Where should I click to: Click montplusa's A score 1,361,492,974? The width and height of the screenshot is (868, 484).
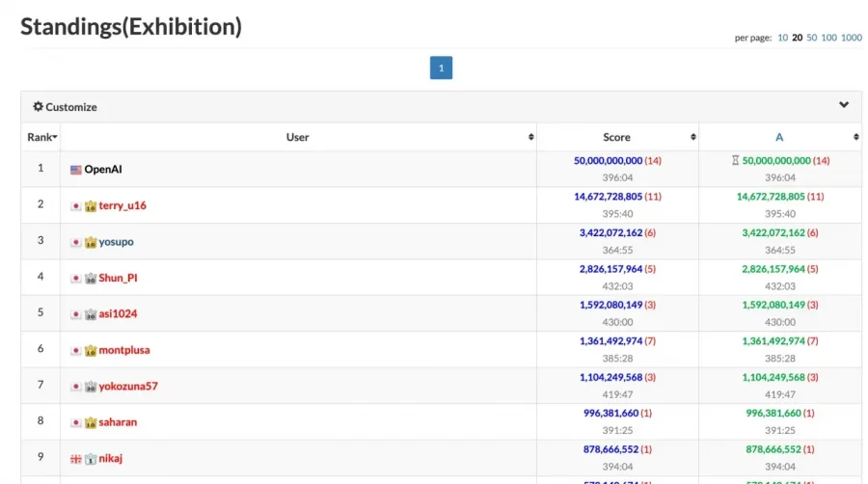coord(773,341)
